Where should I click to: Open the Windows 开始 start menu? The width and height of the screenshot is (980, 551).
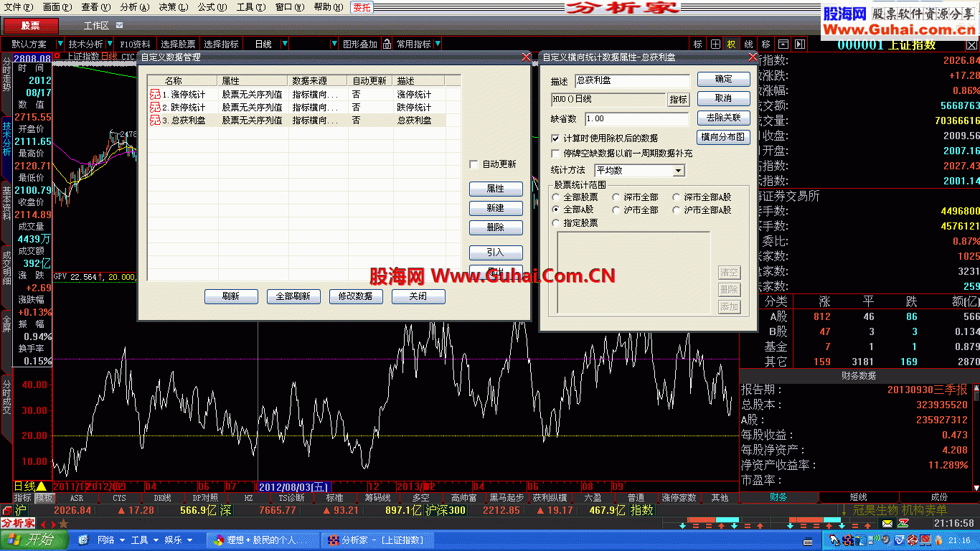pos(34,540)
